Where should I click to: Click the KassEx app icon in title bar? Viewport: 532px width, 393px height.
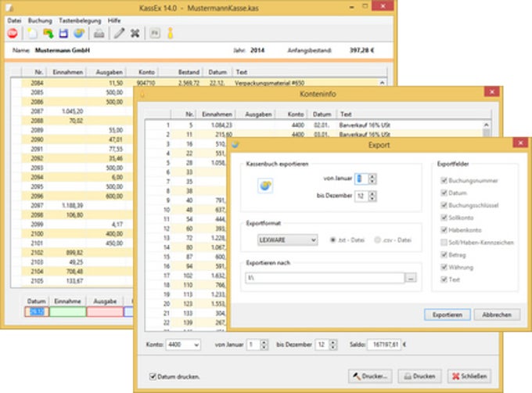9,8
